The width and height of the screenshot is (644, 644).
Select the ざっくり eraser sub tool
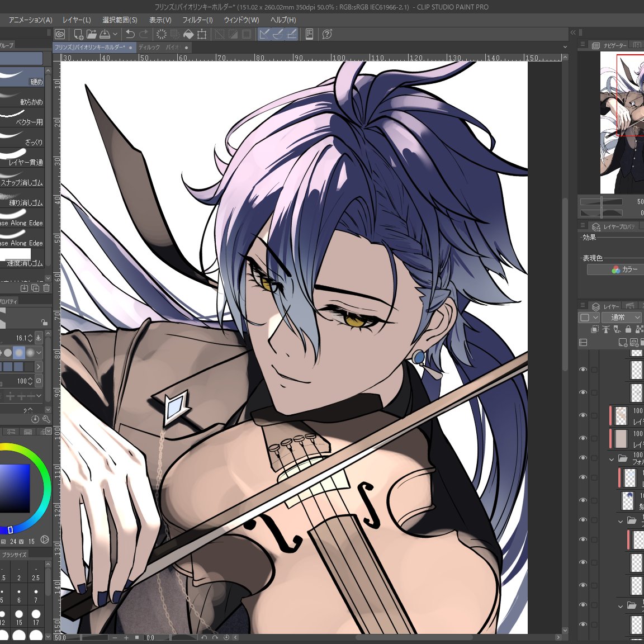[x=22, y=138]
